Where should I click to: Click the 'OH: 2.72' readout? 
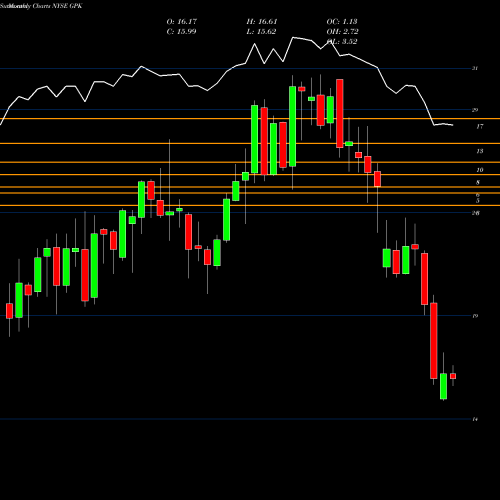point(342,32)
